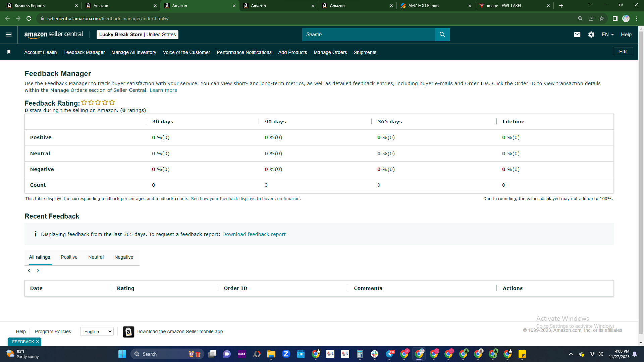The height and width of the screenshot is (362, 644).
Task: Open Performance Notifications page
Action: pyautogui.click(x=244, y=52)
